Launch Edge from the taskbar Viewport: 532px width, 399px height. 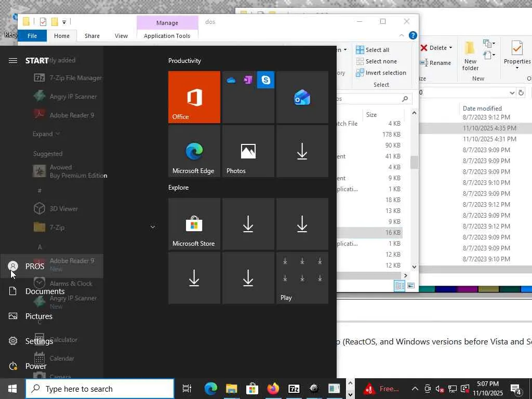pos(211,389)
